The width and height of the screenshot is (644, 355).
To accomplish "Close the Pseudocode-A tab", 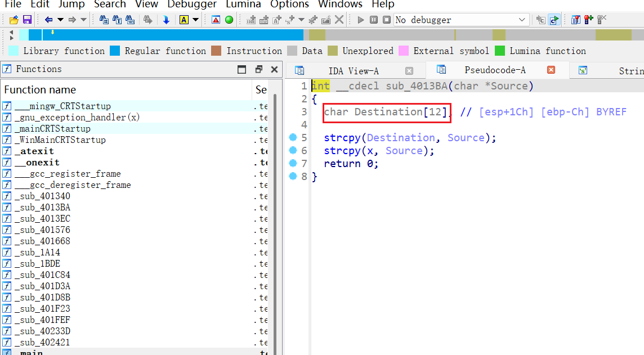I will point(551,70).
